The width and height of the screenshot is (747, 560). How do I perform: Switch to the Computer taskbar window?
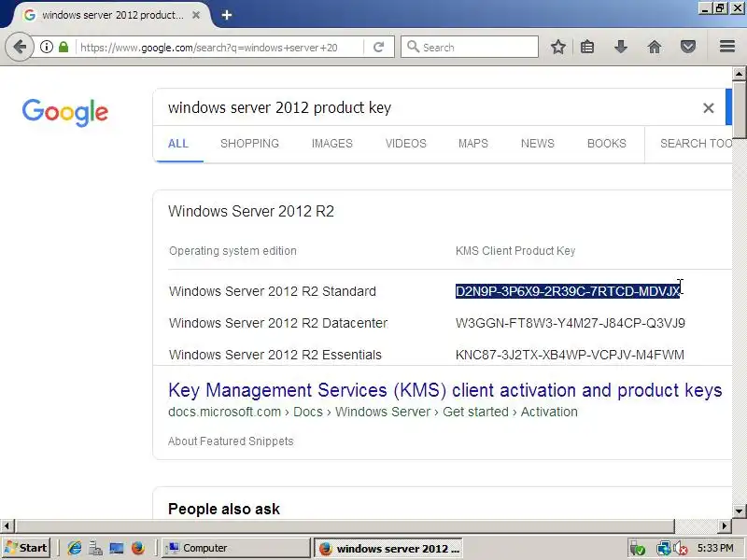(236, 548)
